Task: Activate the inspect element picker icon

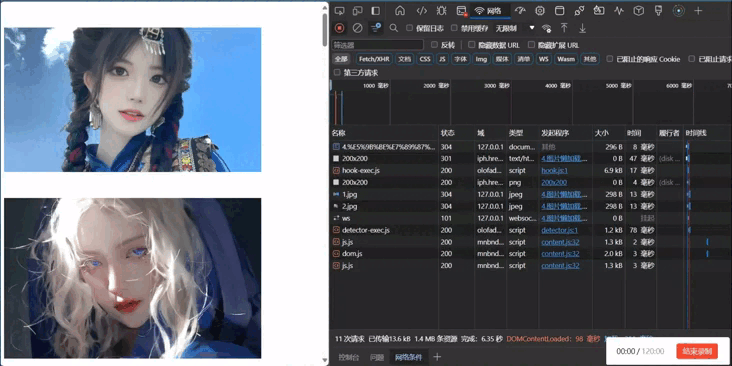Action: click(x=340, y=11)
